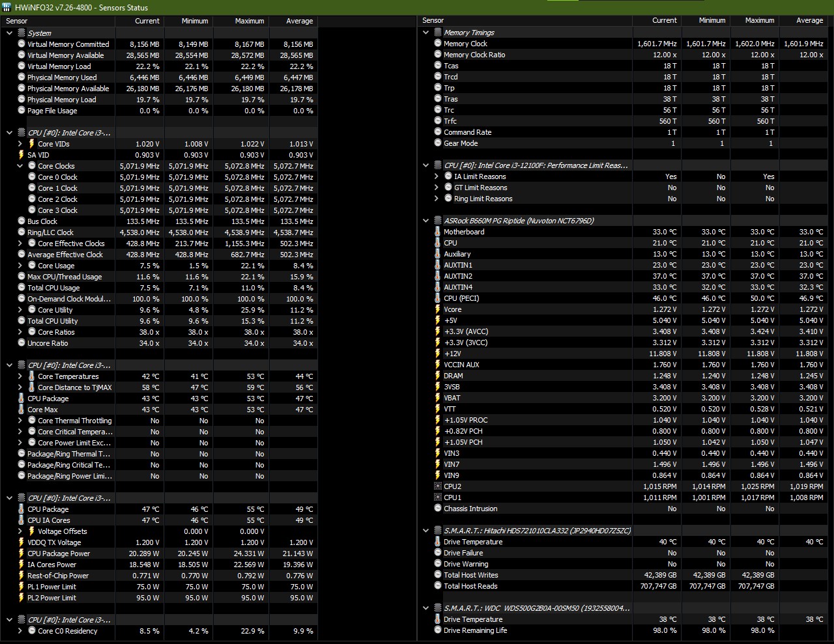Expand the Core Ratios row

pos(20,331)
